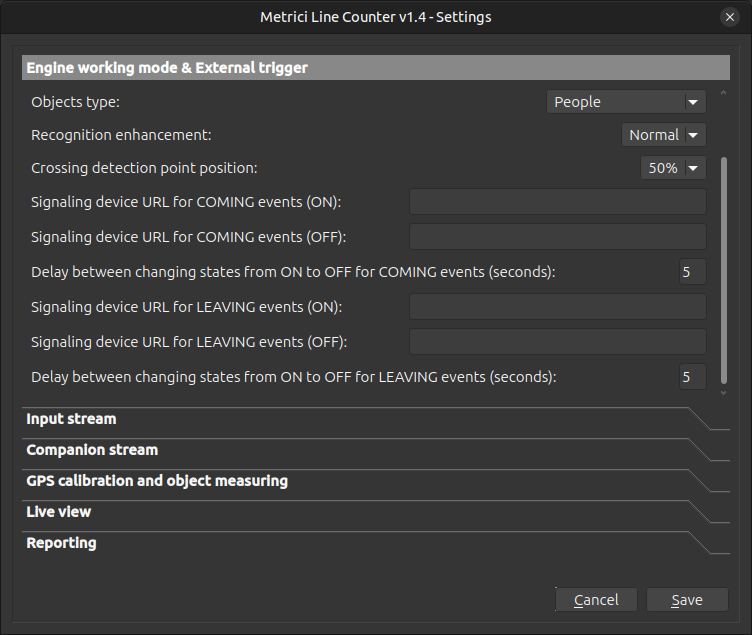Open Crossing detection point position dropdown
Viewport: 752px width, 635px height.
tap(673, 168)
